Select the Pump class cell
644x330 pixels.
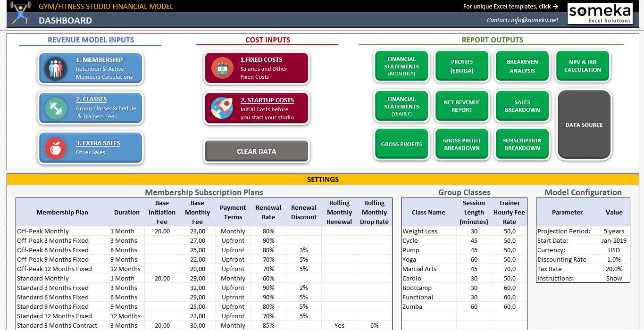(429, 250)
